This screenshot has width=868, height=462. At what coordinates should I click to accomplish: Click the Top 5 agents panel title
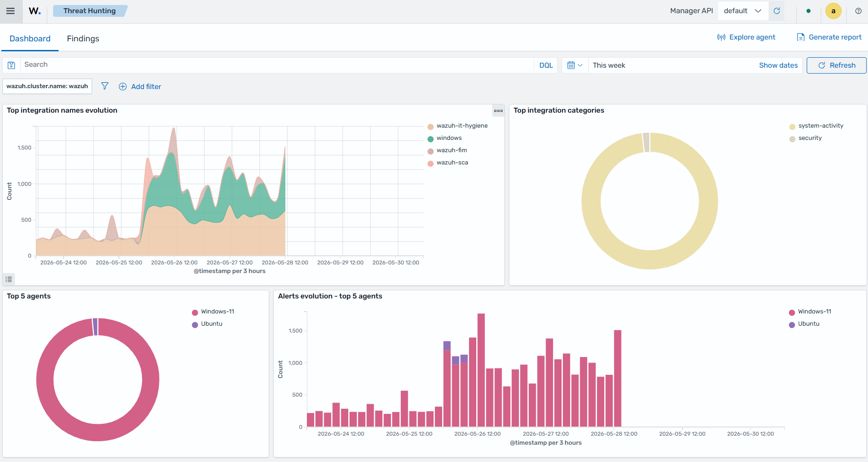click(x=29, y=296)
